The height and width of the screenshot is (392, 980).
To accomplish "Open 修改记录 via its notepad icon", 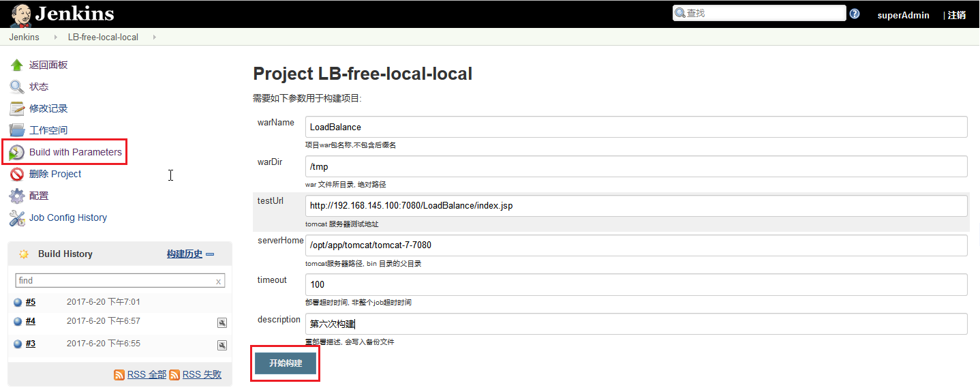I will [17, 108].
